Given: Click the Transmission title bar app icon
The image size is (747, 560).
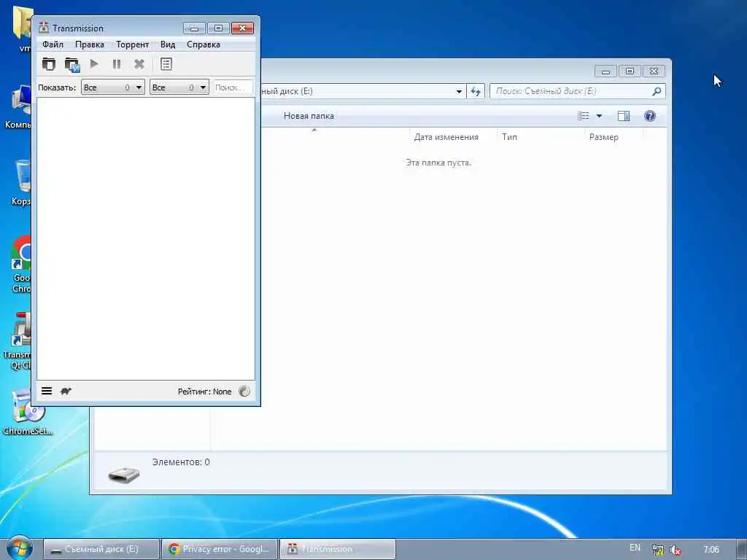Looking at the screenshot, I should click(44, 28).
